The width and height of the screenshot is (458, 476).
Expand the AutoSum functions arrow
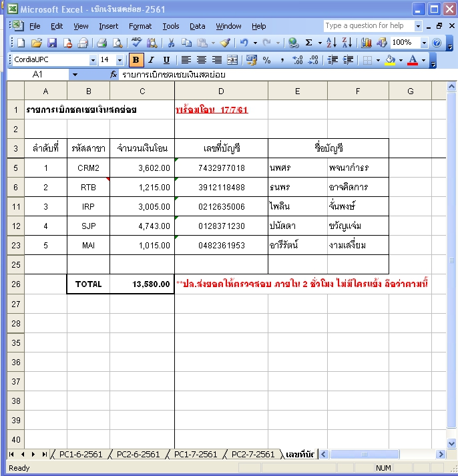[x=320, y=43]
